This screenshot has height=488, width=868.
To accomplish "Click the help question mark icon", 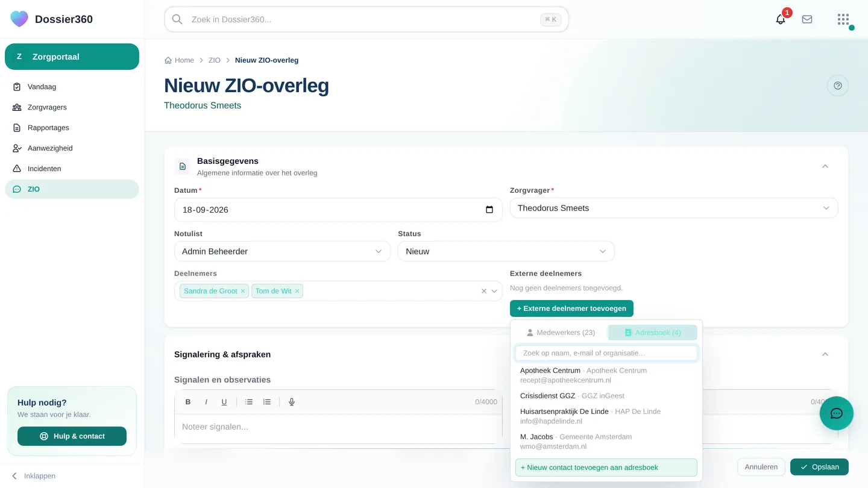I will click(x=838, y=86).
